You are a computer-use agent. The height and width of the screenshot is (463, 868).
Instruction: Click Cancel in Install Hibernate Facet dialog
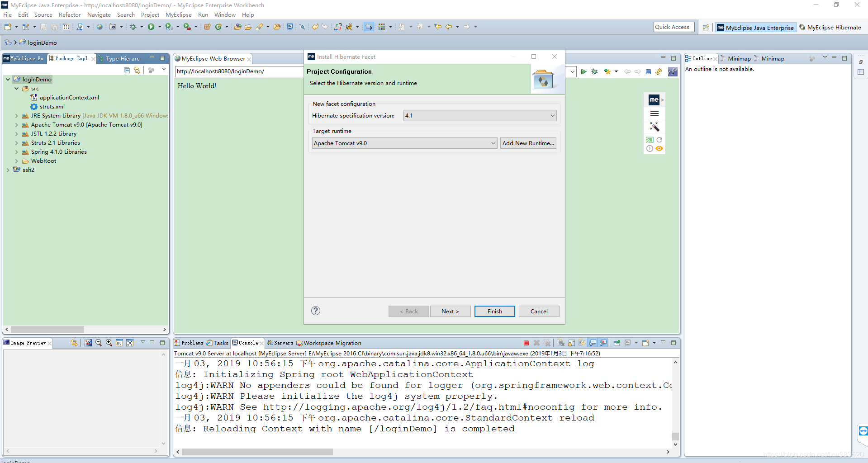click(x=539, y=311)
